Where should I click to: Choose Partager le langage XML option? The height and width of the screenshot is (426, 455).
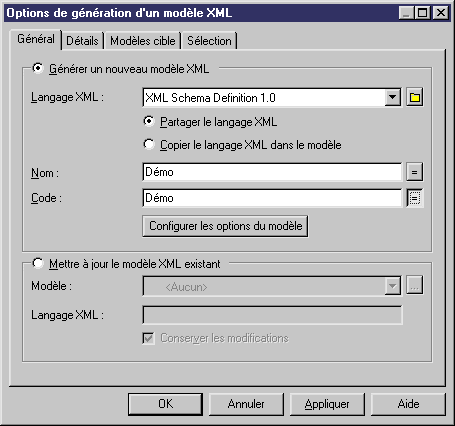coord(149,121)
